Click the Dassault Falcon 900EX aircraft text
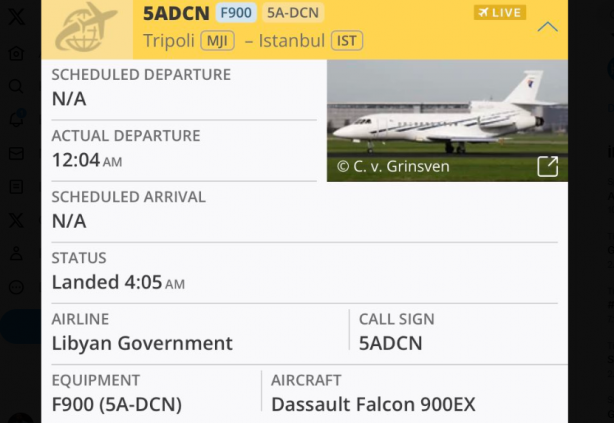The width and height of the screenshot is (614, 423). point(373,404)
